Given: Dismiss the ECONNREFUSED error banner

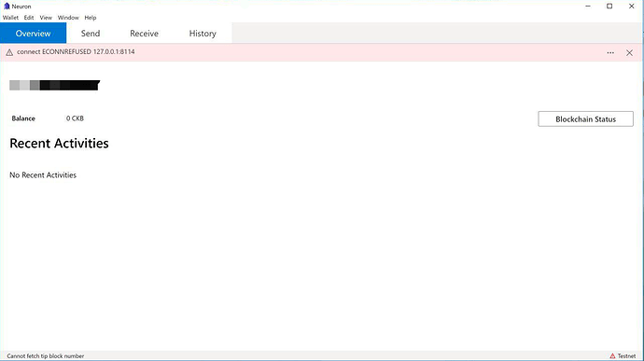Looking at the screenshot, I should pos(629,52).
